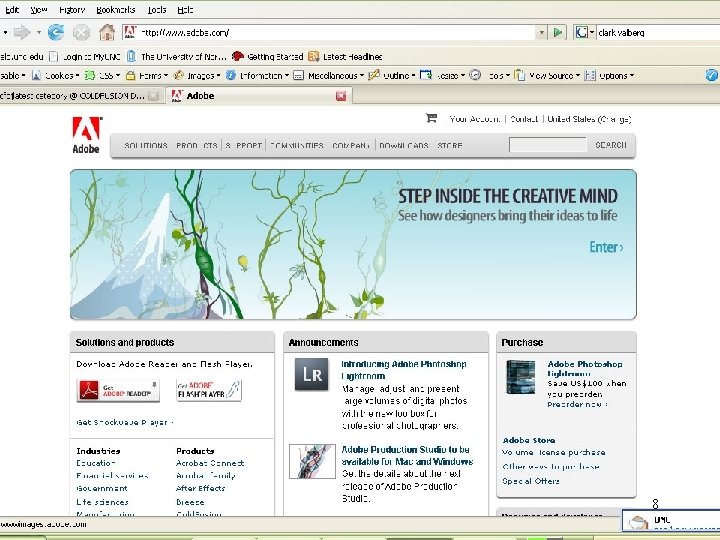Image resolution: width=720 pixels, height=540 pixels.
Task: Open the Information toolbar dropdown
Action: [257, 75]
